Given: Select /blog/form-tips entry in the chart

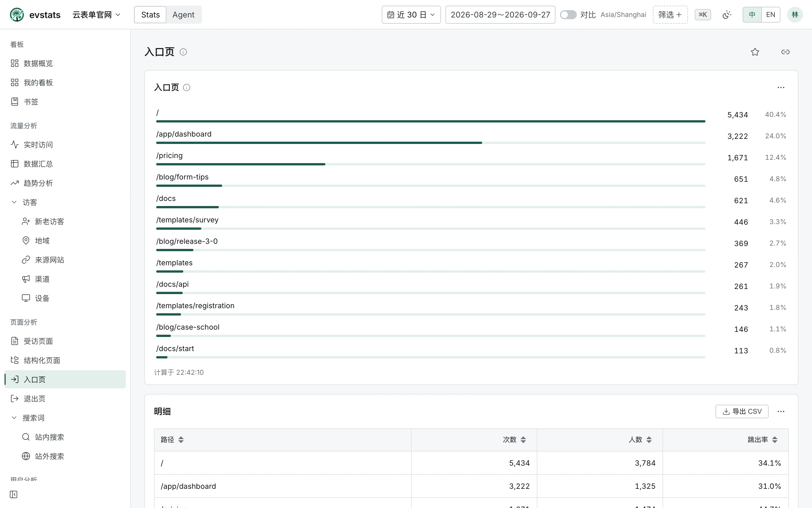Looking at the screenshot, I should point(471,180).
